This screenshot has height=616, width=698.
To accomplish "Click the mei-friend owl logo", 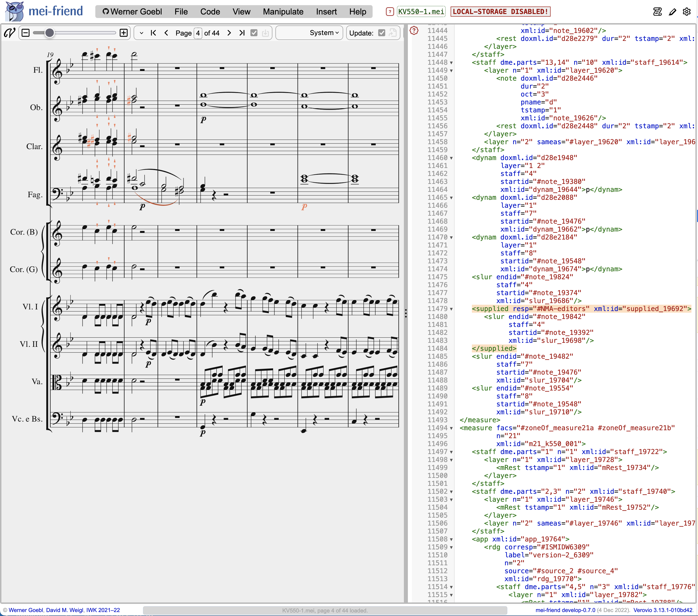I will click(x=15, y=11).
